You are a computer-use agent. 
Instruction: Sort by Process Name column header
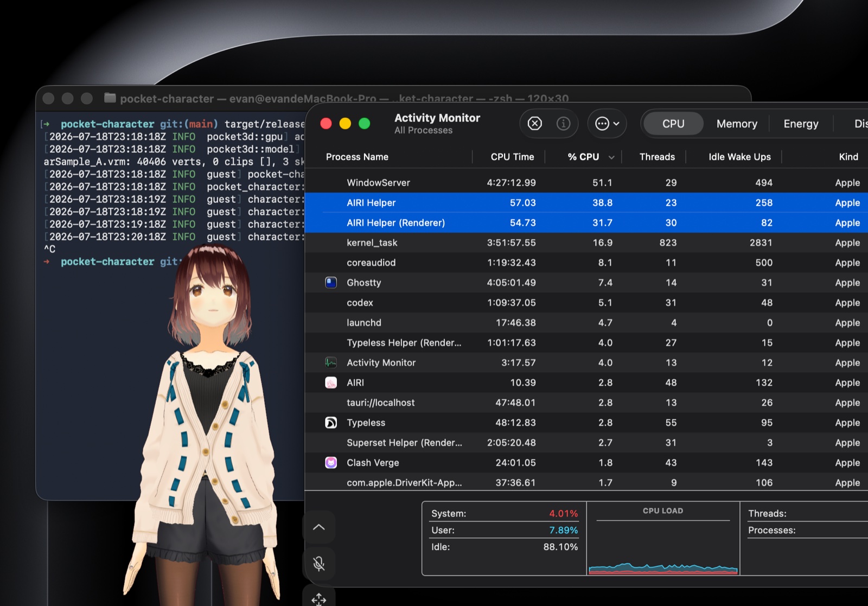click(357, 157)
